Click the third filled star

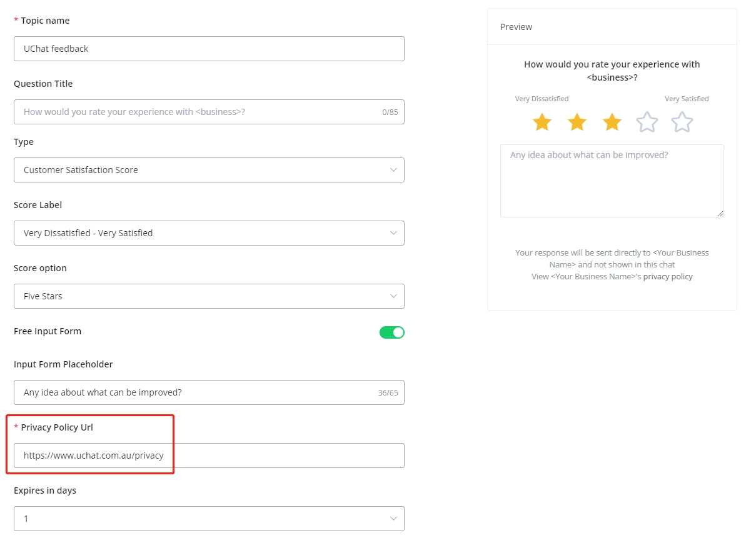point(612,122)
